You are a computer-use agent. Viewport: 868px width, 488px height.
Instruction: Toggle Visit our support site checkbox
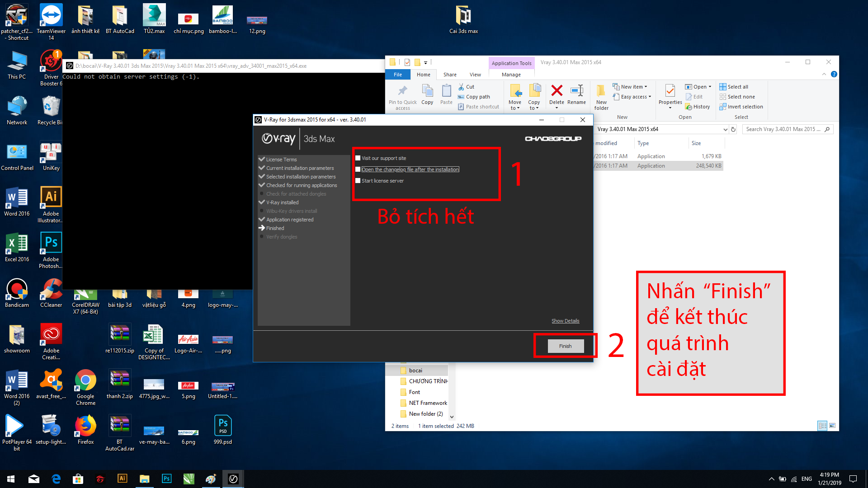358,158
